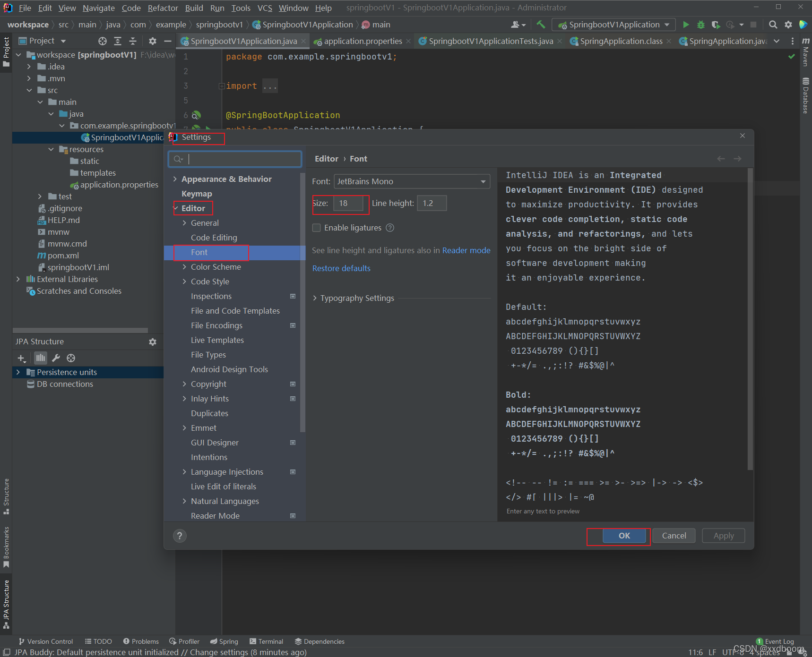Viewport: 812px width, 657px height.
Task: Select pom.xml in project tree
Action: [63, 256]
